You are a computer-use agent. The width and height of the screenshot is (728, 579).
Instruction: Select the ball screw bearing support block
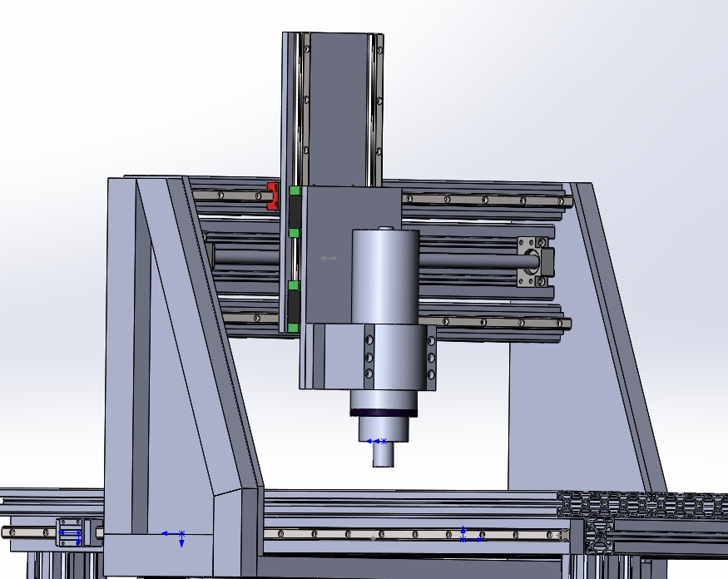(x=536, y=261)
